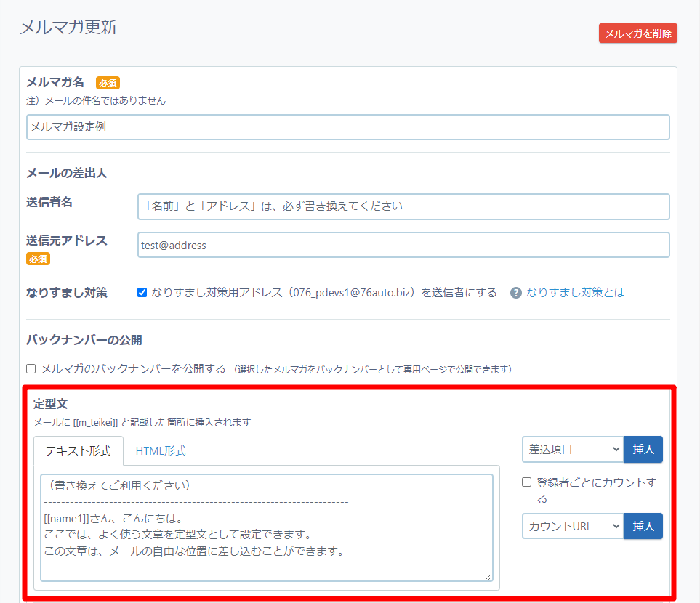This screenshot has width=700, height=603.
Task: Click the メルマガ更新 page heading
Action: [68, 28]
